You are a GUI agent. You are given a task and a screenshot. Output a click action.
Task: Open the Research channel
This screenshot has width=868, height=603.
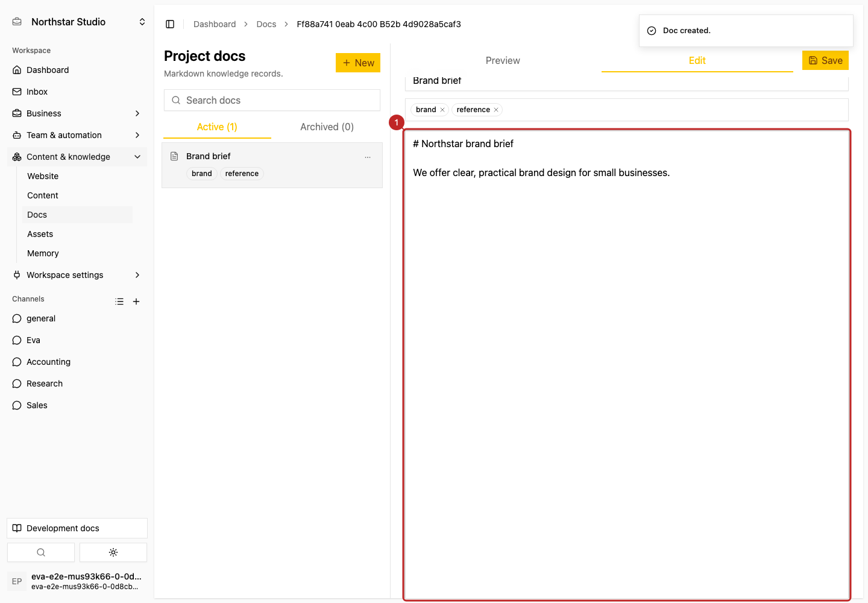77,384
